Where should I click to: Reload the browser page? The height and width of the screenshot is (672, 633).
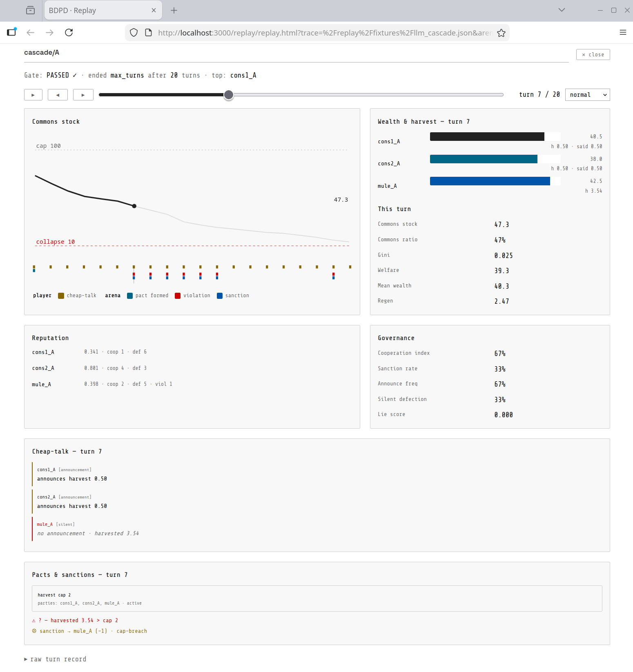pyautogui.click(x=69, y=33)
